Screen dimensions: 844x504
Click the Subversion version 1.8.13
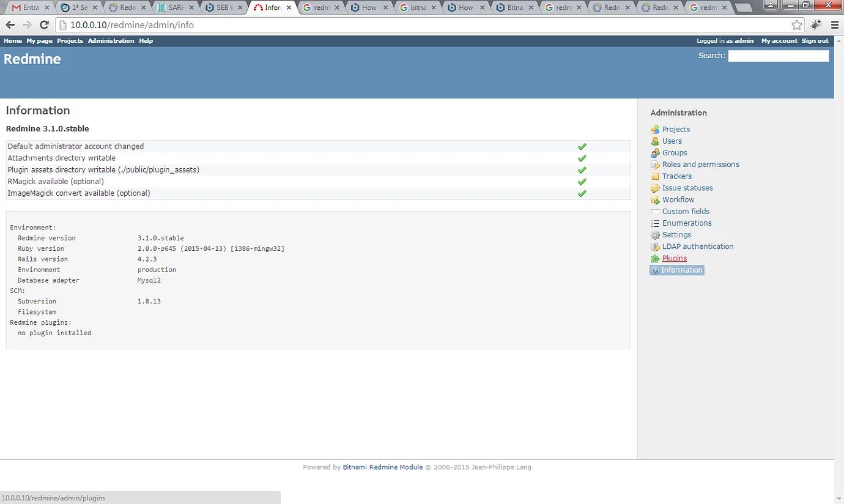click(149, 301)
